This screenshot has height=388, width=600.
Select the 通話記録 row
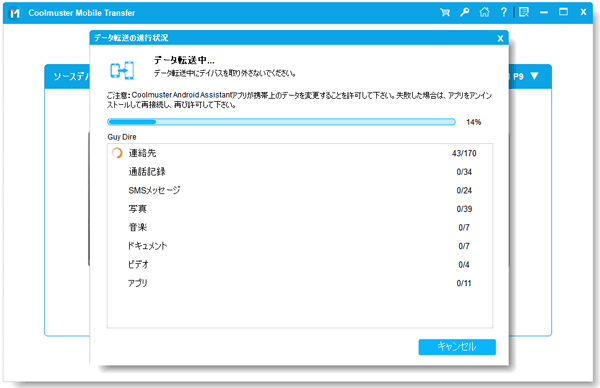(x=300, y=172)
